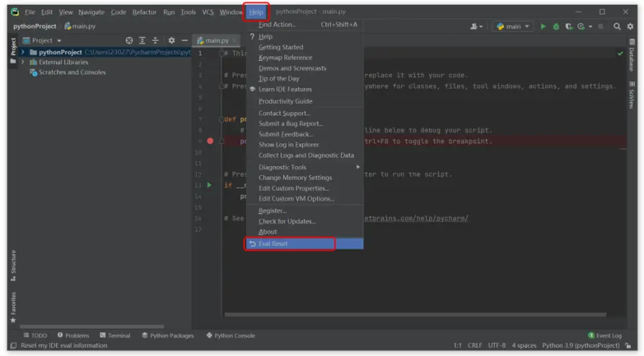Screen dimensions: 644x356
Task: Run the main configuration with green play icon
Action: pyautogui.click(x=543, y=26)
